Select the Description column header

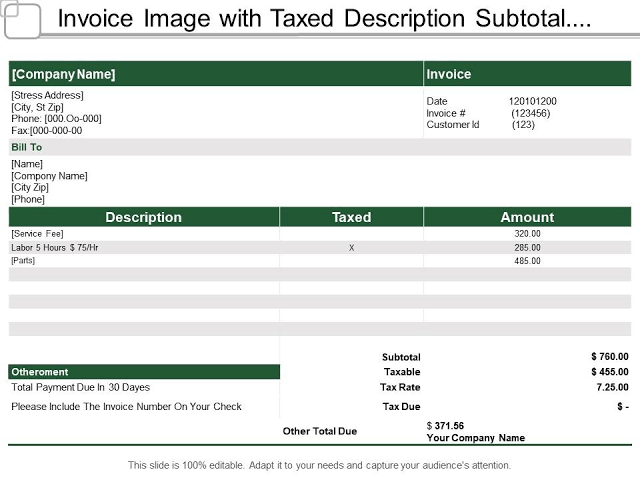point(144,217)
